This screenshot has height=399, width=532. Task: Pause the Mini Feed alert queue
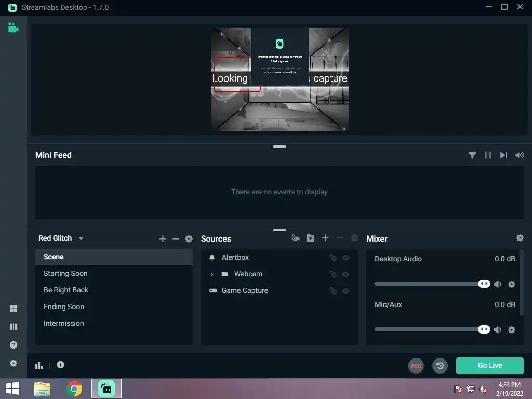488,155
